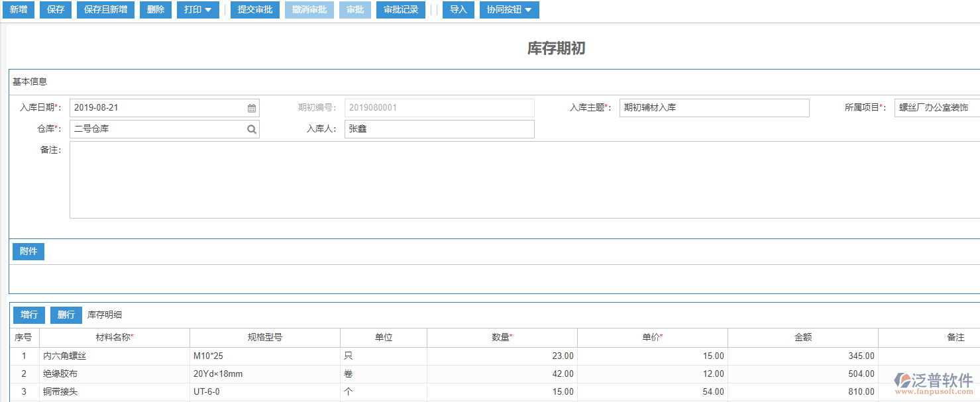This screenshot has height=402, width=980.
Task: Open the 打印 print dropdown
Action: click(x=197, y=9)
